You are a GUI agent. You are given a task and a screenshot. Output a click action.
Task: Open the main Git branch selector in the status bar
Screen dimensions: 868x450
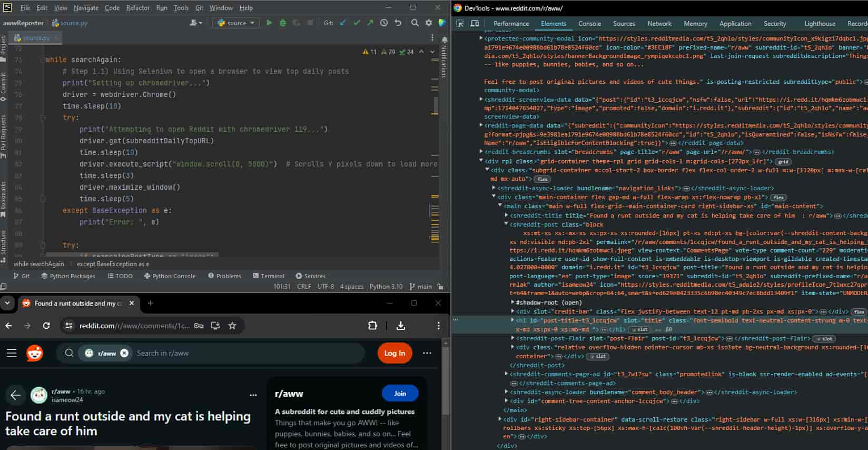point(420,287)
